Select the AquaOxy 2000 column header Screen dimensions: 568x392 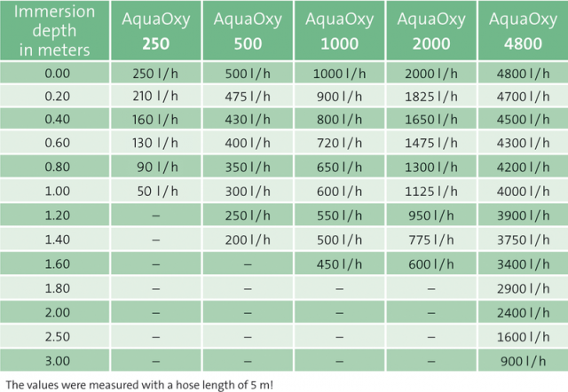tap(431, 31)
